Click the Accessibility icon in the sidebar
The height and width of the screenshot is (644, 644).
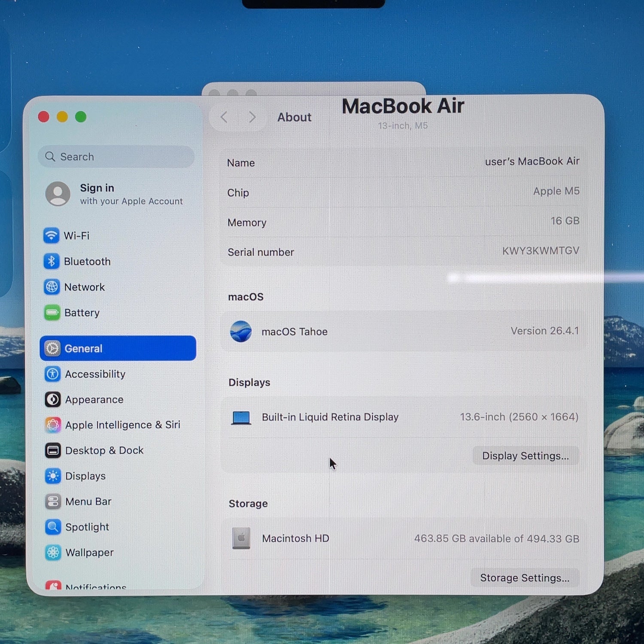click(53, 374)
